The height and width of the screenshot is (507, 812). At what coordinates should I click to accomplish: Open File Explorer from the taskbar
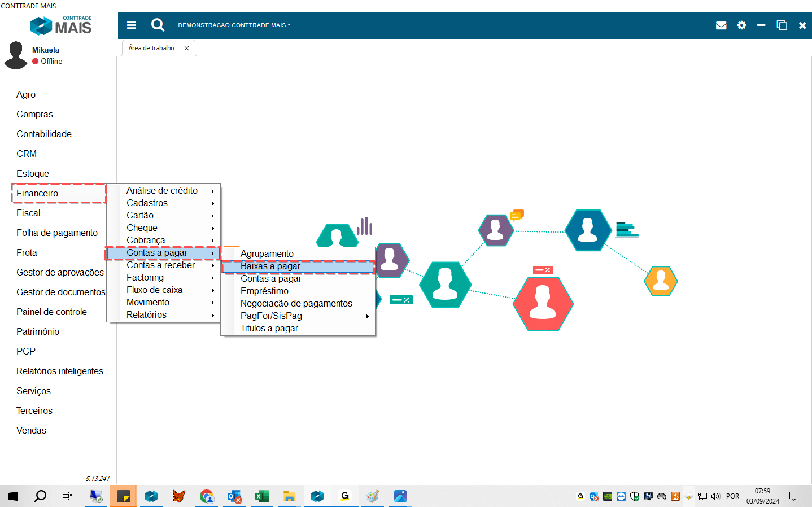(290, 496)
